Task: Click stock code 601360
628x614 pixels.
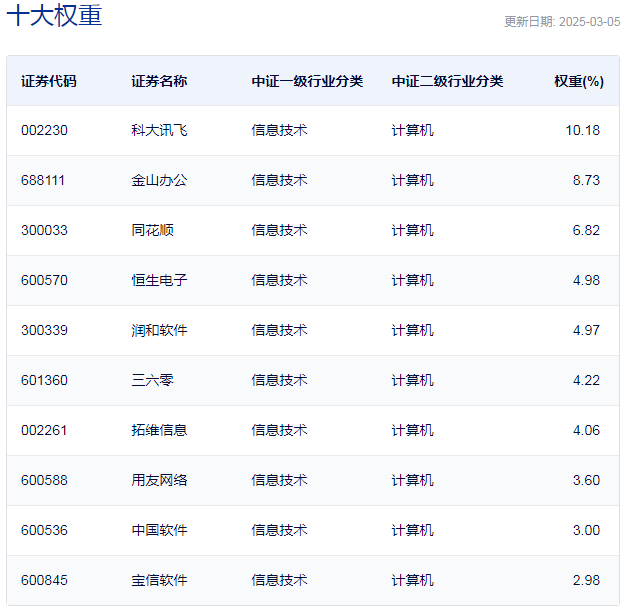Action: 44,380
